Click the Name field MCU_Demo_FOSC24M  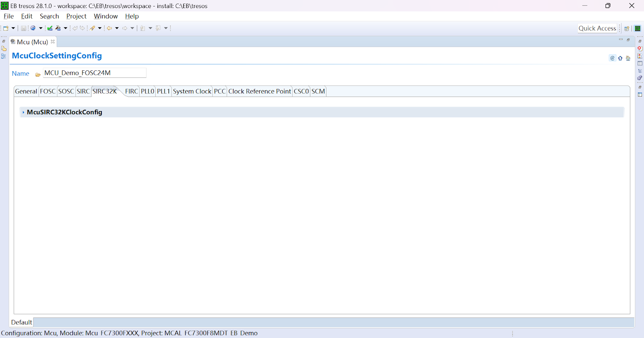pyautogui.click(x=95, y=73)
